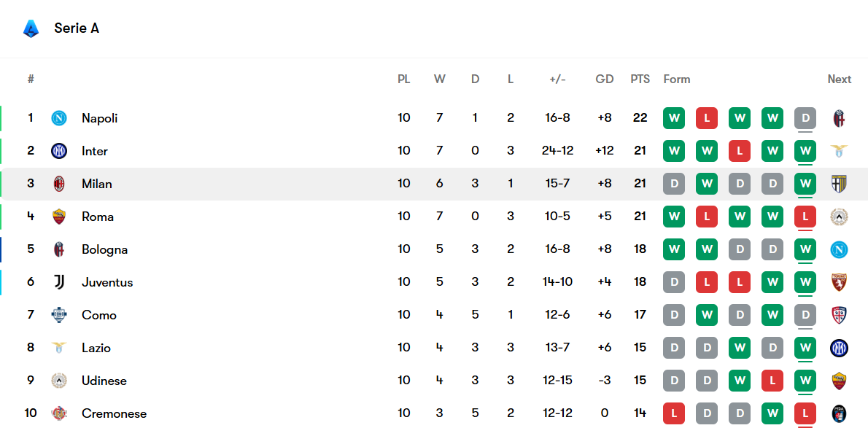This screenshot has width=868, height=428.
Task: Click the Serie A league logo
Action: point(31,28)
